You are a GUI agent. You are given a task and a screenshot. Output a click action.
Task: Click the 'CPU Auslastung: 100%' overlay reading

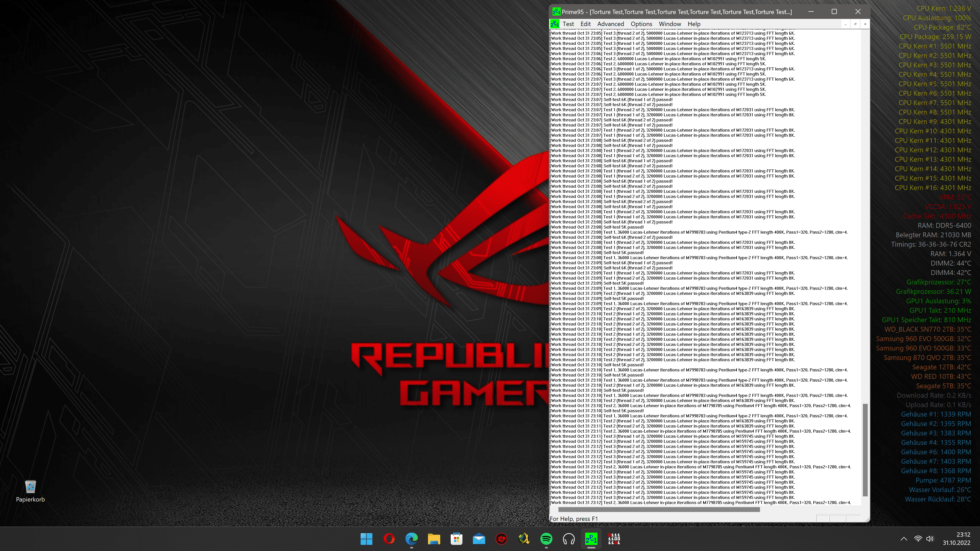937,18
